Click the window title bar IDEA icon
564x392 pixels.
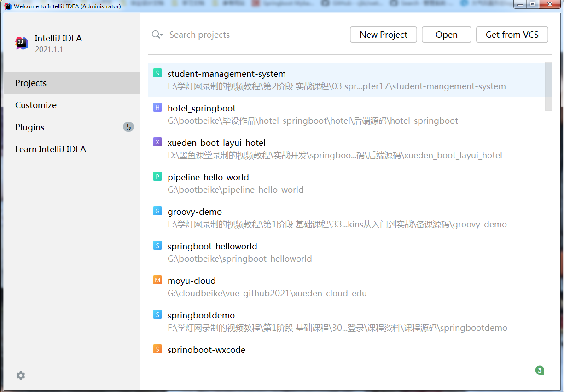tap(8, 6)
